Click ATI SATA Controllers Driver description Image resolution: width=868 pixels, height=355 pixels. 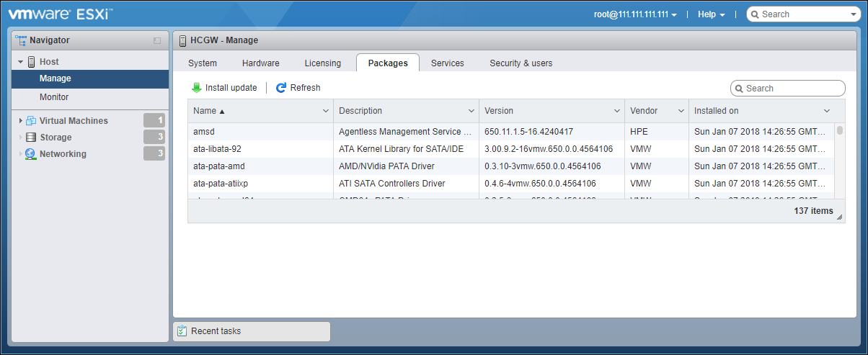[392, 184]
